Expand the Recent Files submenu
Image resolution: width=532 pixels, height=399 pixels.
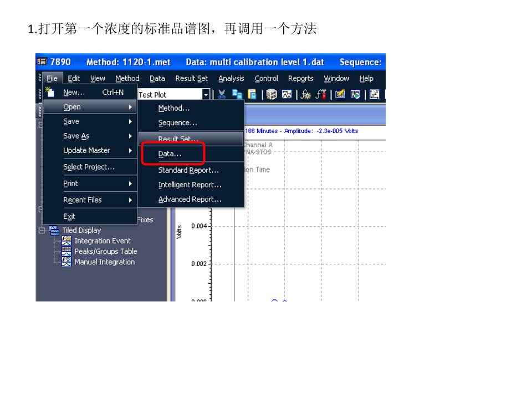coord(90,200)
